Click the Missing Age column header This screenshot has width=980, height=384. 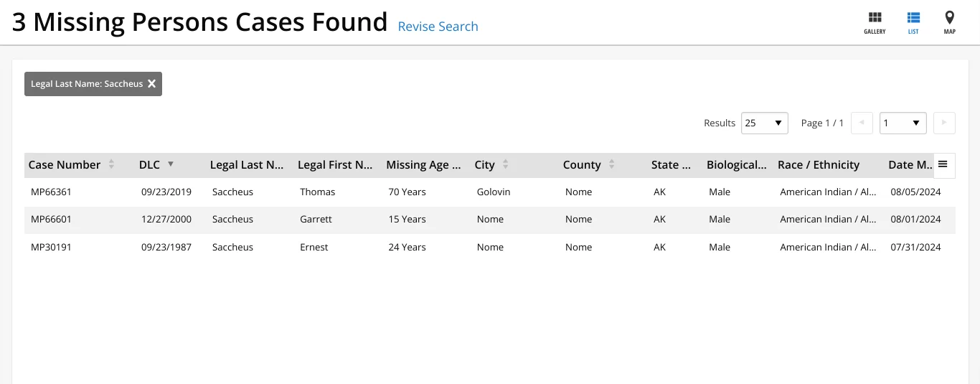click(x=423, y=165)
